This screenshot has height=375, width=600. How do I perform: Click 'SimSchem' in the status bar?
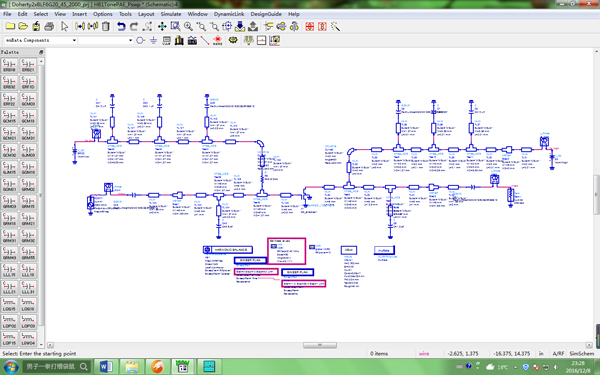click(582, 354)
